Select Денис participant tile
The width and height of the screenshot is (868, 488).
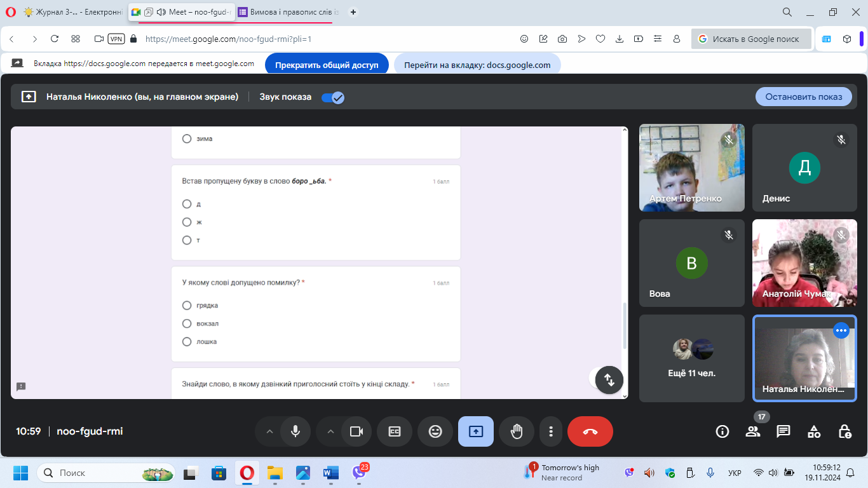804,168
